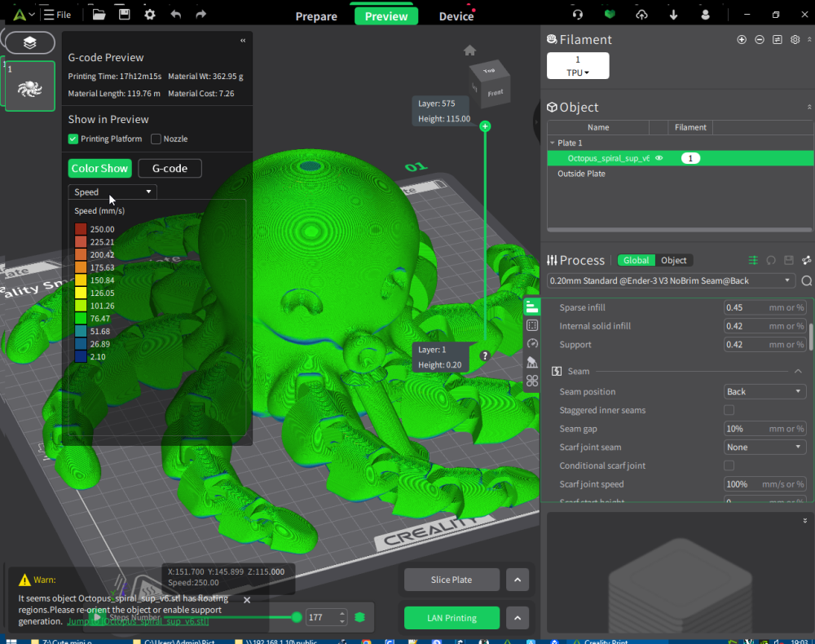The image size is (815, 644).
Task: Click the green shield icon
Action: (x=610, y=14)
